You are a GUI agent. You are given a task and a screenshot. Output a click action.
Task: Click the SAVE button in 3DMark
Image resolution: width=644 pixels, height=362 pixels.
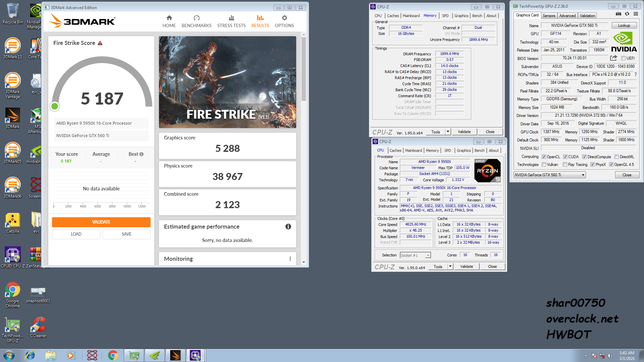tap(126, 234)
